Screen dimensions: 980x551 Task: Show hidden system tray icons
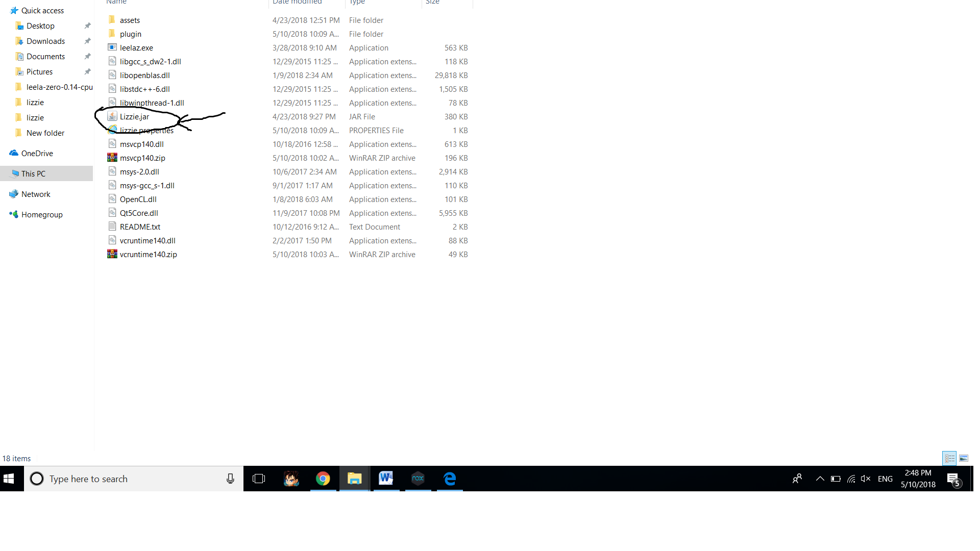click(x=820, y=479)
